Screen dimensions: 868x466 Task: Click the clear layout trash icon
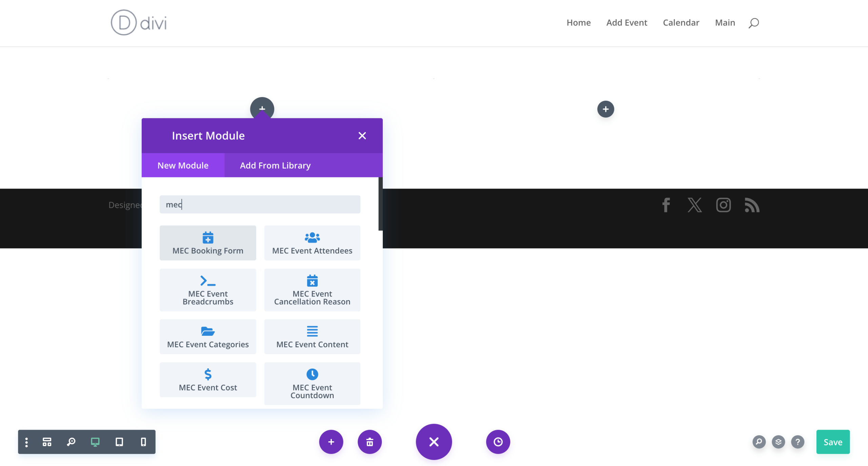370,442
